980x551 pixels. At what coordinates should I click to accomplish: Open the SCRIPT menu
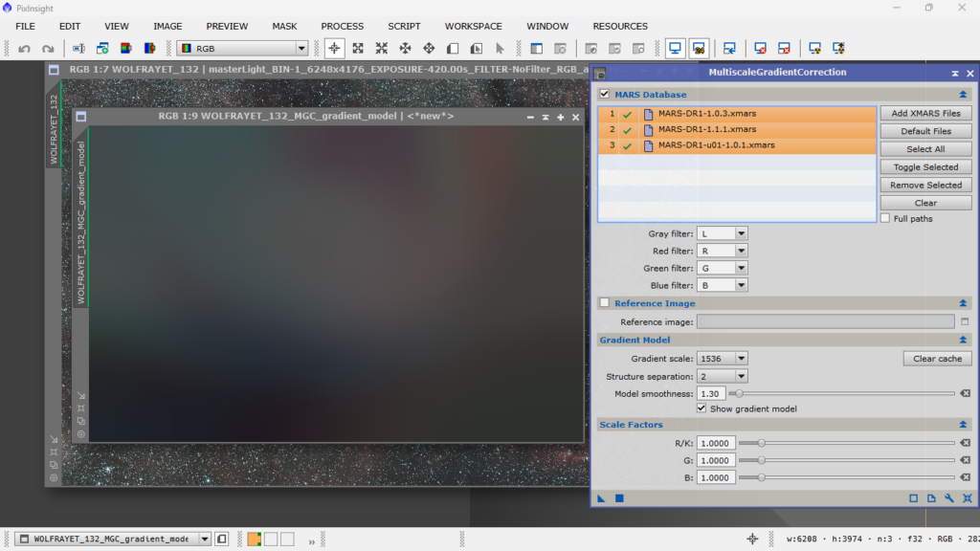404,26
